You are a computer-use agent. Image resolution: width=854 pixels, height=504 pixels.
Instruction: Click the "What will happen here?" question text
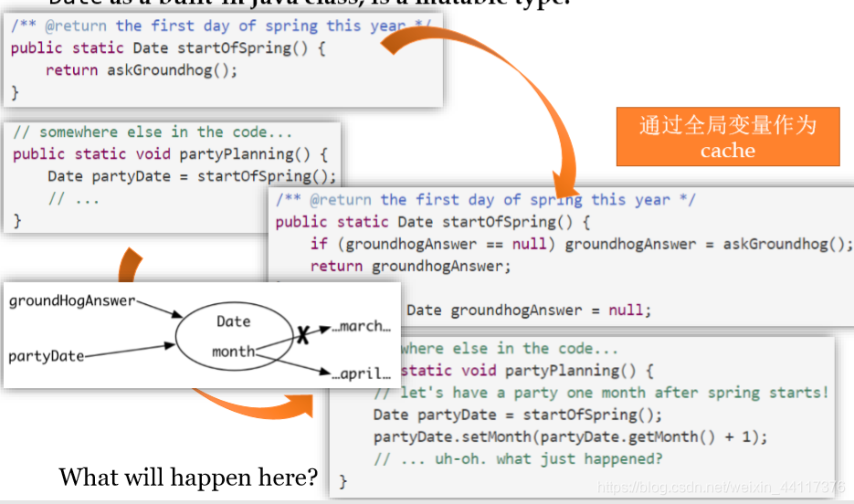(188, 478)
